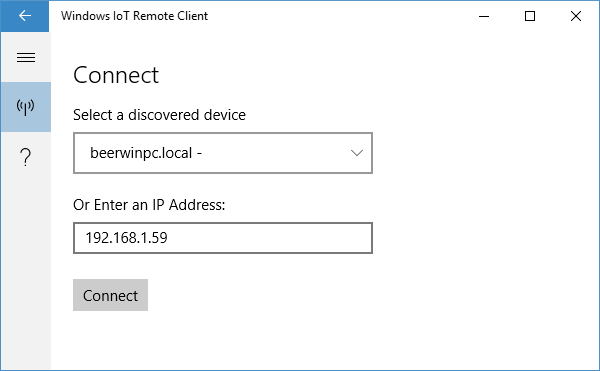Open the hamburger navigation menu
Viewport: 600px width, 371px height.
pyautogui.click(x=26, y=57)
